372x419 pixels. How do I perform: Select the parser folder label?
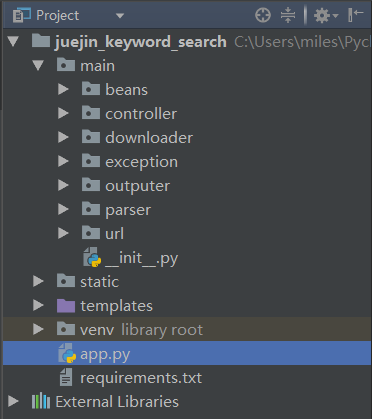tap(128, 210)
